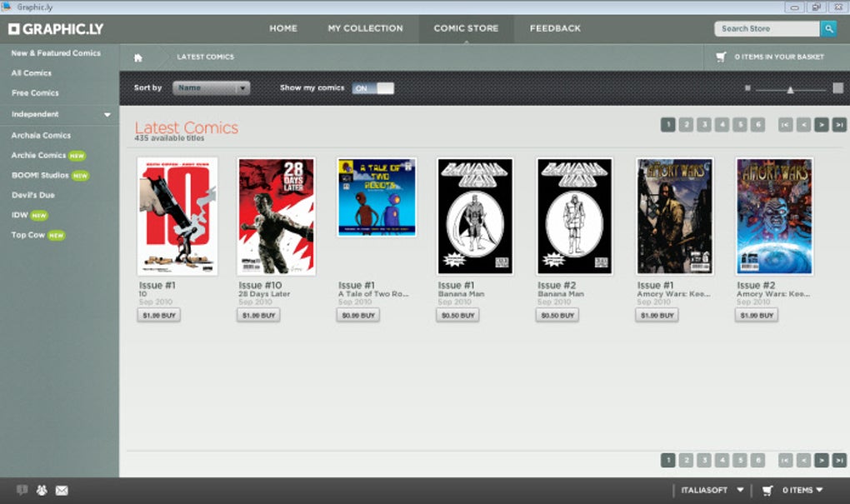Open the Amory Wars Issue #1 cover
Screen dimensions: 850x504
coord(675,217)
